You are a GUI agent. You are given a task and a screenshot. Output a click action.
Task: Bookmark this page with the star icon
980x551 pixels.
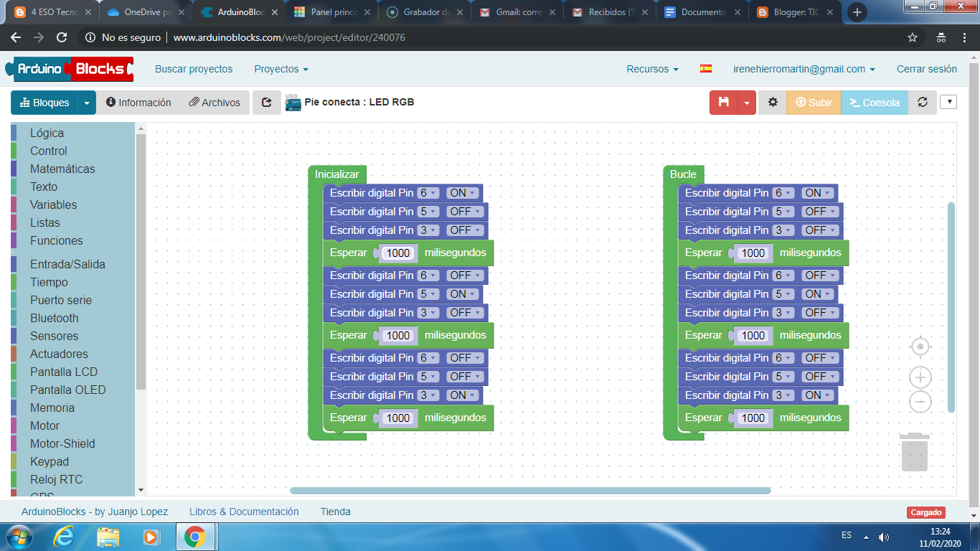click(913, 37)
